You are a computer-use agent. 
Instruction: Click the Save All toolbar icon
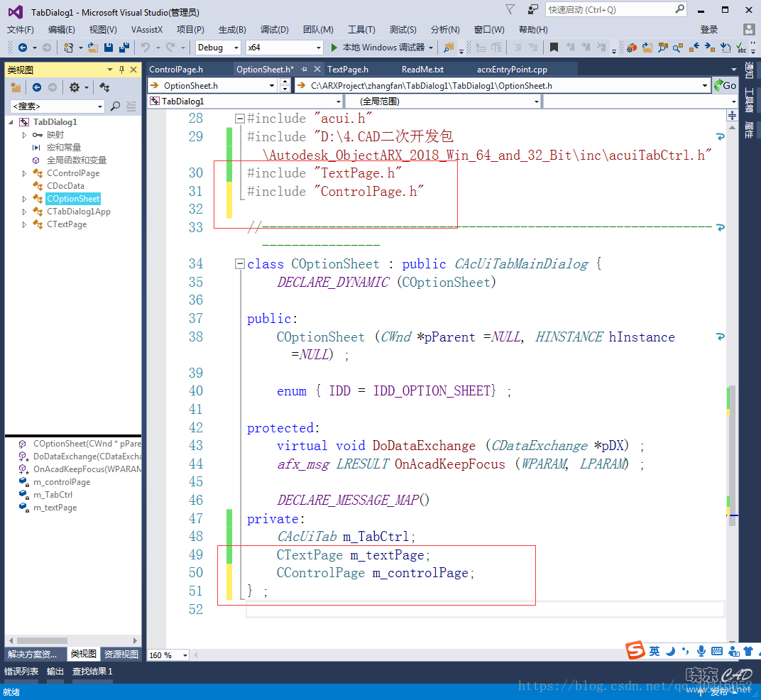124,48
